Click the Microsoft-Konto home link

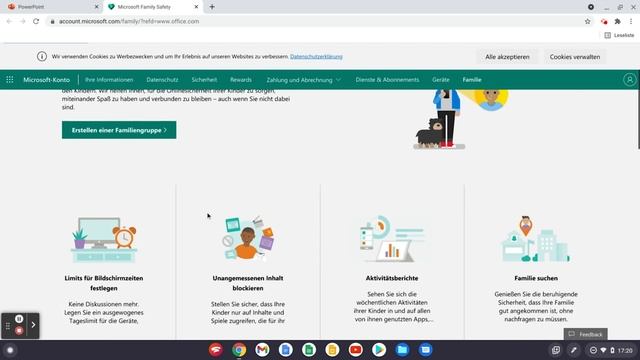point(46,80)
